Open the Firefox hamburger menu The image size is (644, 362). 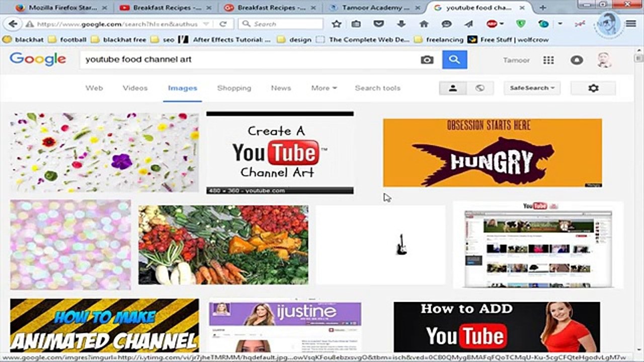631,24
